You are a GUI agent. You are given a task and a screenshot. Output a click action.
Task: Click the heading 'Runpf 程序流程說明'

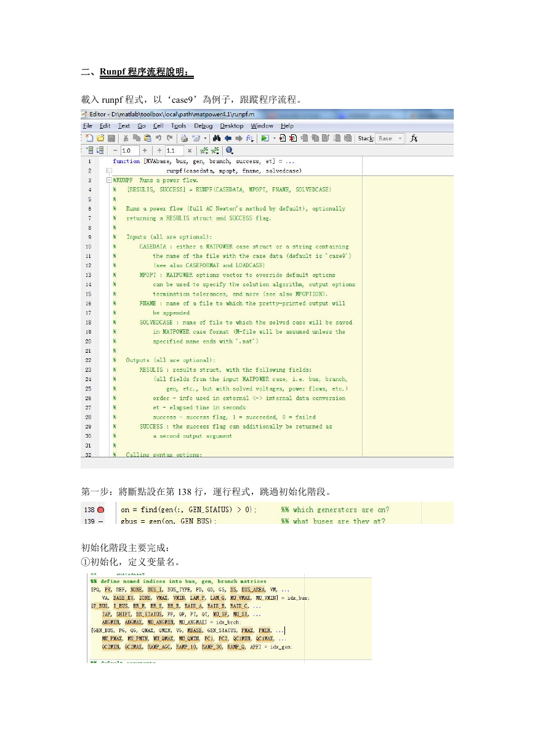pyautogui.click(x=146, y=73)
